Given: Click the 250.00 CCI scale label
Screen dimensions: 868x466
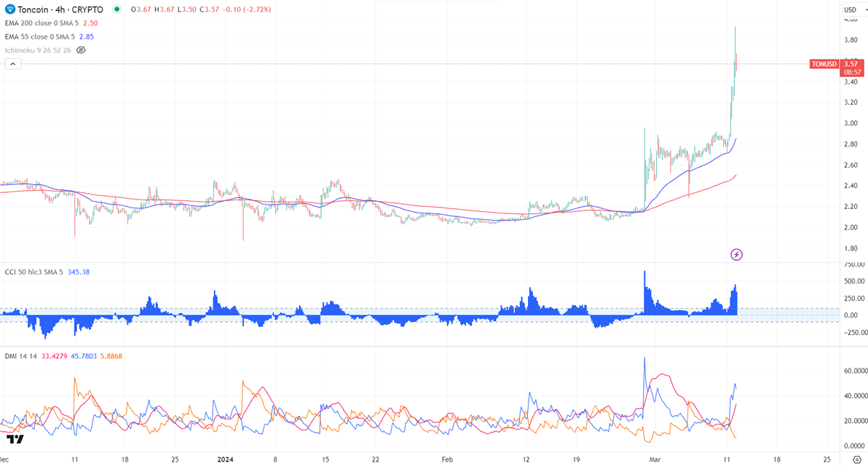Looking at the screenshot, I should [854, 299].
